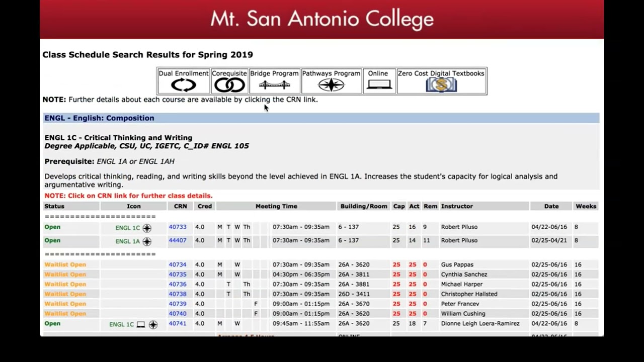Click the Mt. San Antonio College banner title

click(322, 19)
